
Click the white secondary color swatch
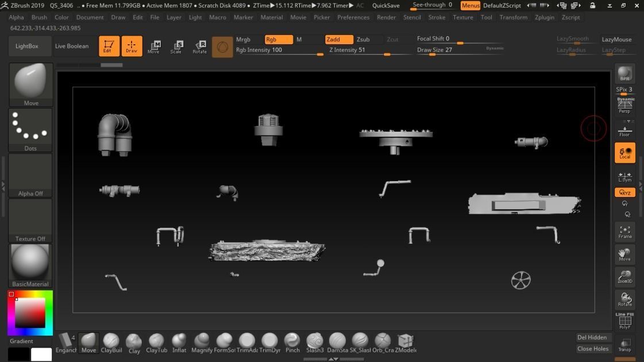click(41, 354)
